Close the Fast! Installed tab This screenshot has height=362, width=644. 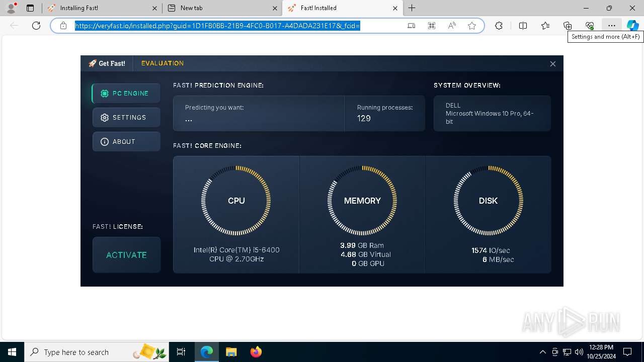point(395,8)
